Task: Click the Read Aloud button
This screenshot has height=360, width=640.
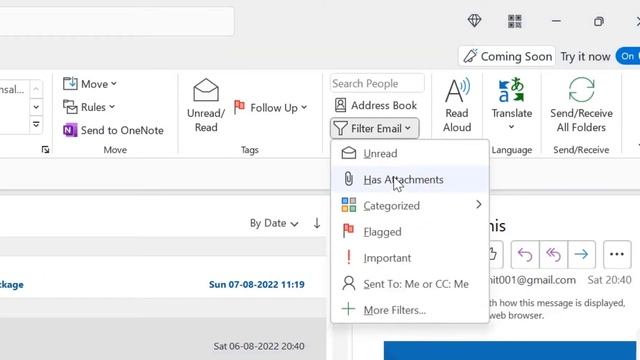Action: pyautogui.click(x=457, y=105)
